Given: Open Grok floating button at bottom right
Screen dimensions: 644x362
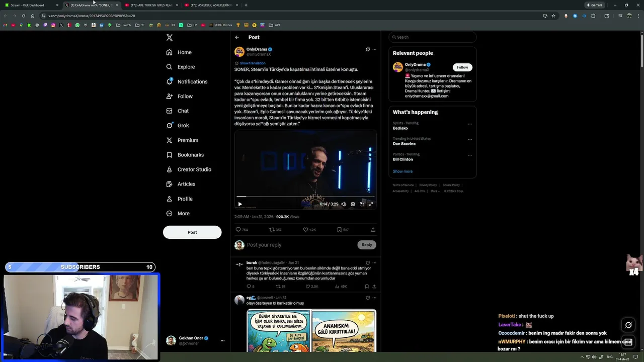Looking at the screenshot, I should (x=628, y=325).
